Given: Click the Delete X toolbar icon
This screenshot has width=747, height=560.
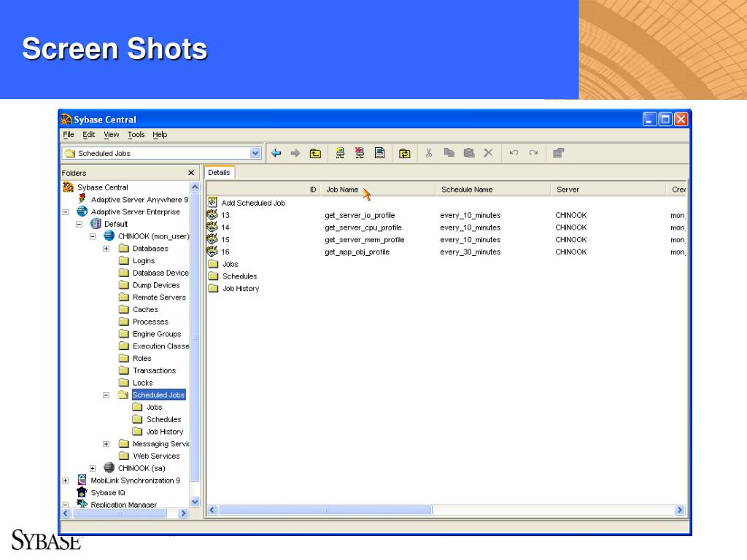Looking at the screenshot, I should 488,153.
